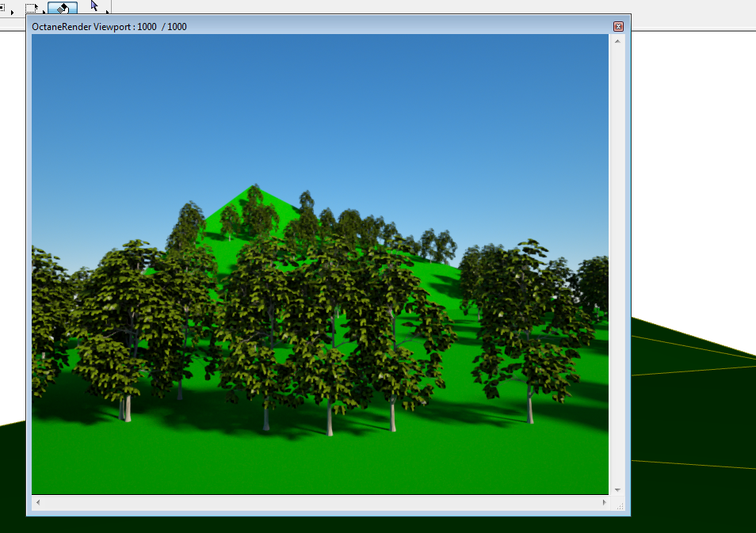Screen dimensions: 756x533
Task: Open the marquee tool flyout arrow
Action: pyautogui.click(x=44, y=12)
